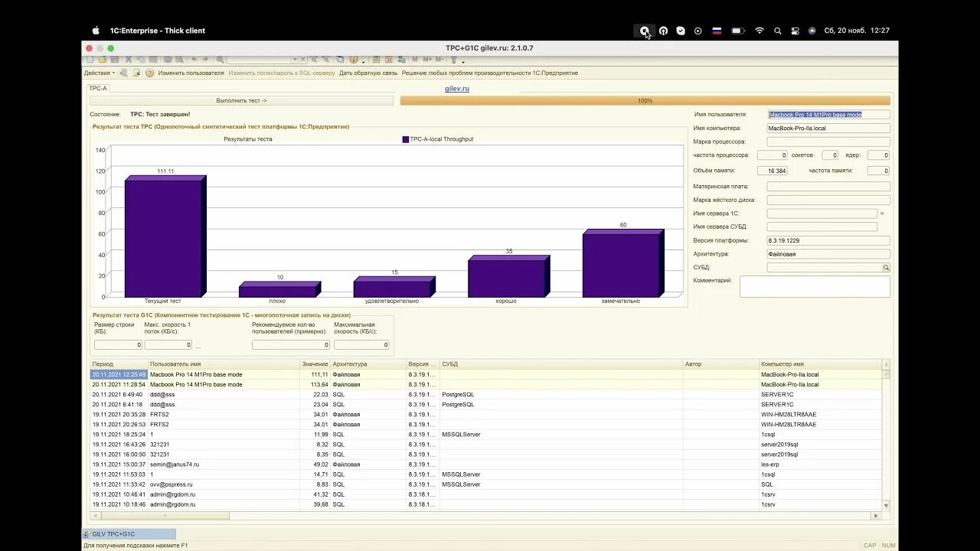Click the help question mark icon

tap(150, 73)
